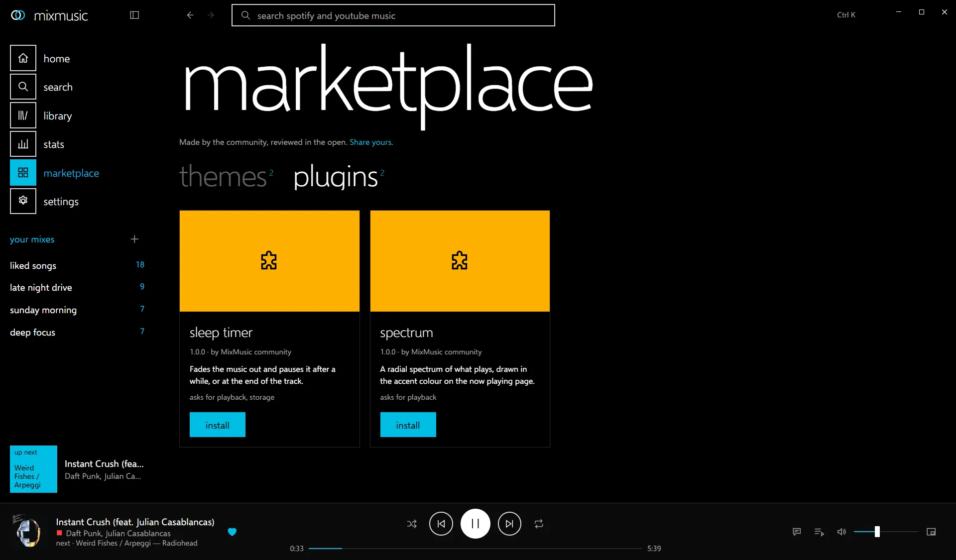Image resolution: width=956 pixels, height=560 pixels.
Task: Open the queue icon in the player bar
Action: pyautogui.click(x=819, y=532)
